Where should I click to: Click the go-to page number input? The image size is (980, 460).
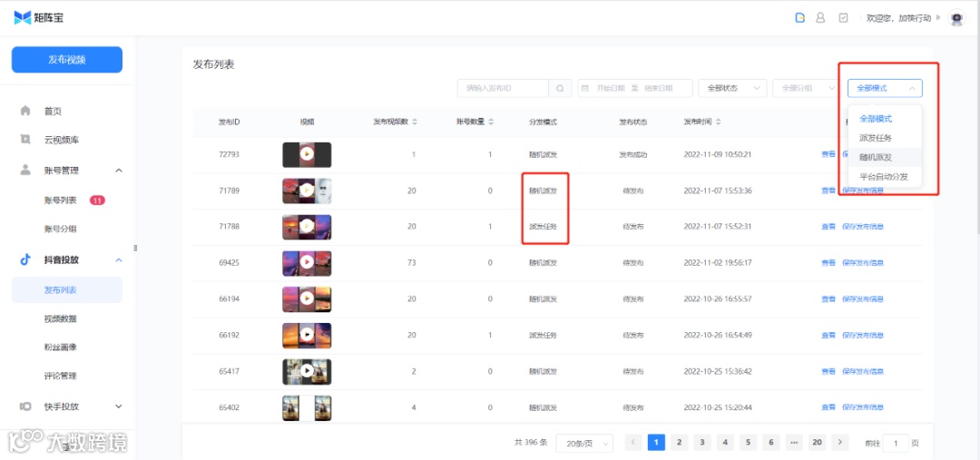click(x=897, y=443)
